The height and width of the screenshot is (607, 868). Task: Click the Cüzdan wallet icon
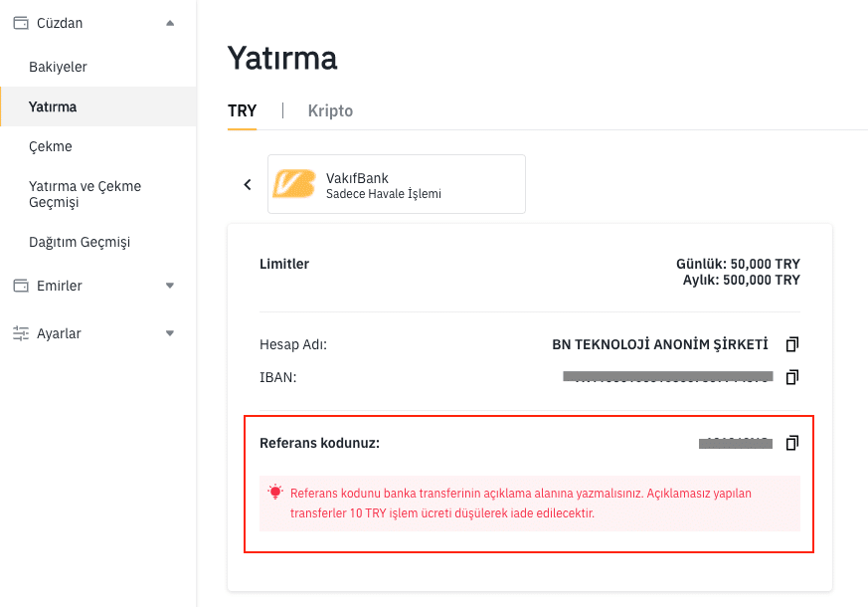[x=21, y=23]
